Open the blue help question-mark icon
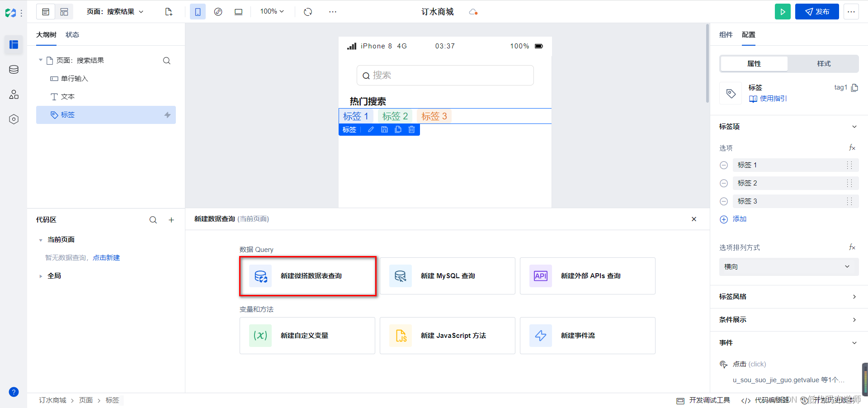The image size is (868, 408). point(14,392)
